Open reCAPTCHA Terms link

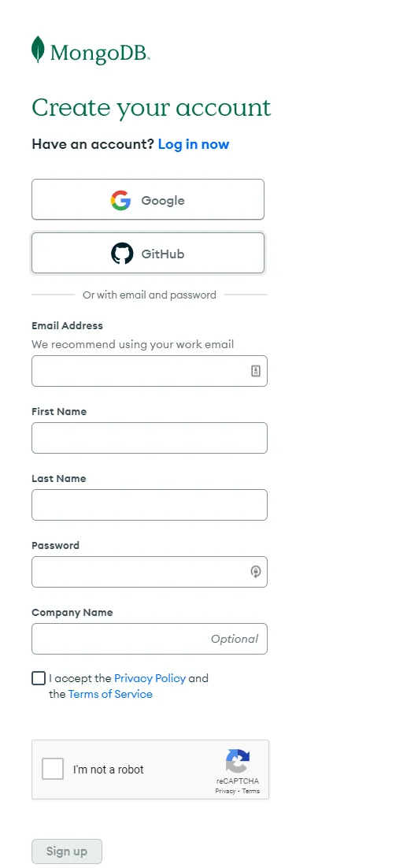pos(251,791)
